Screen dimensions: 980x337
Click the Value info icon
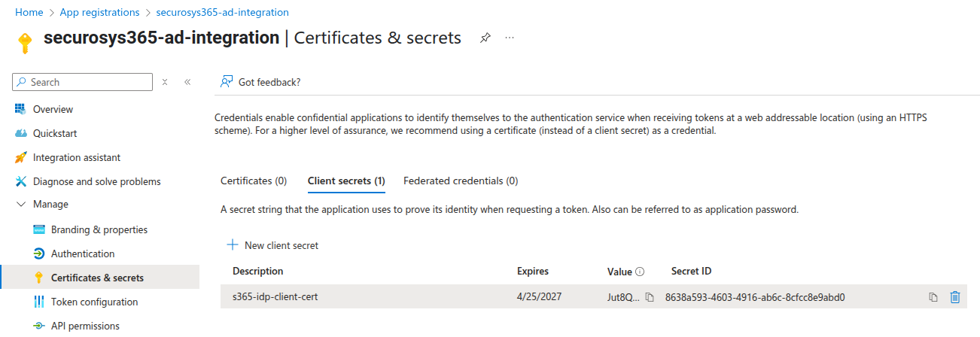(x=640, y=272)
